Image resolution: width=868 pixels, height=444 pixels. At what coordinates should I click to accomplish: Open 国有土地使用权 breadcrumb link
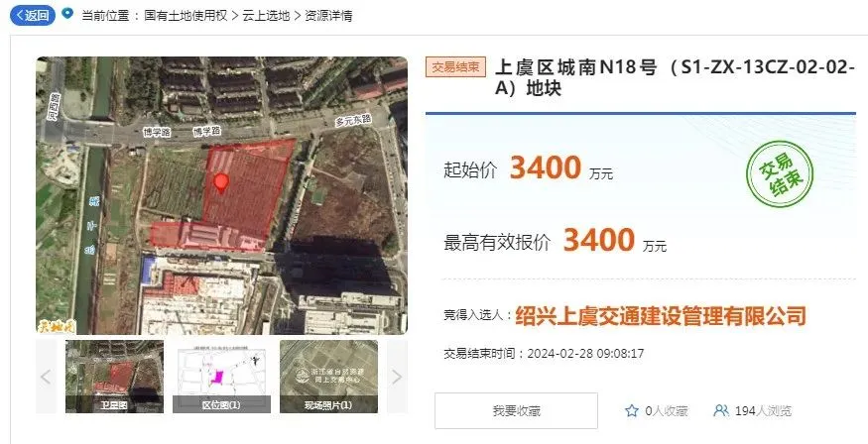coord(186,16)
